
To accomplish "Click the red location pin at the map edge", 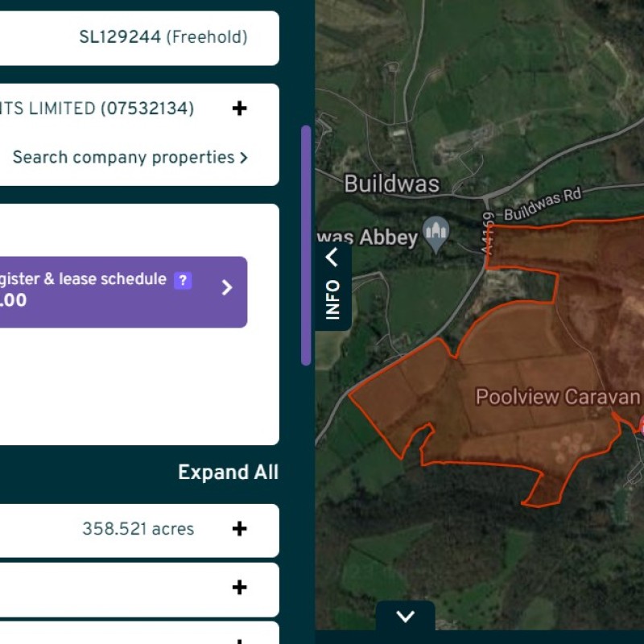I will tap(641, 427).
